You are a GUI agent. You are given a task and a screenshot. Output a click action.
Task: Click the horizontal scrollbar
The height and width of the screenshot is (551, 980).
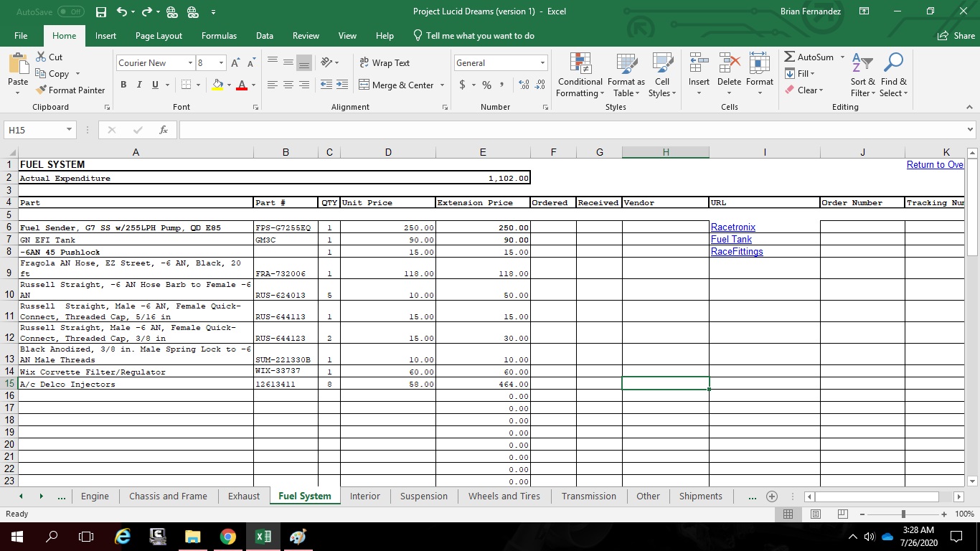[877, 496]
